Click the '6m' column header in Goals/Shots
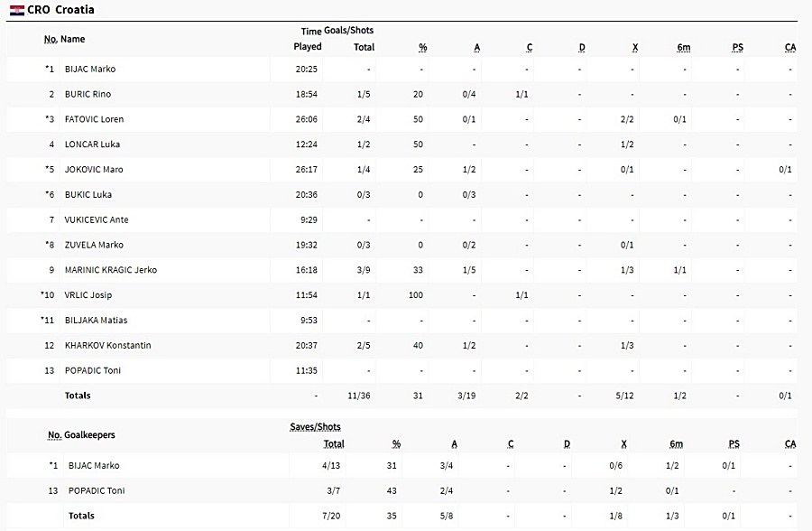 coord(684,47)
